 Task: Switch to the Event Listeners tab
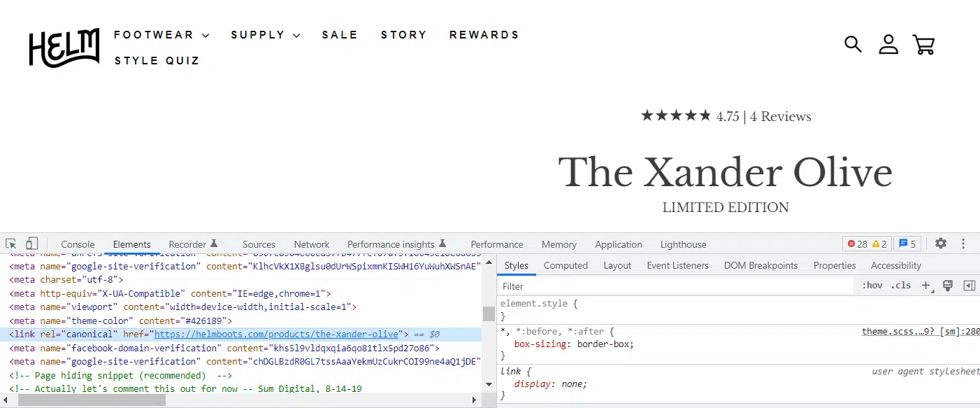pos(677,265)
